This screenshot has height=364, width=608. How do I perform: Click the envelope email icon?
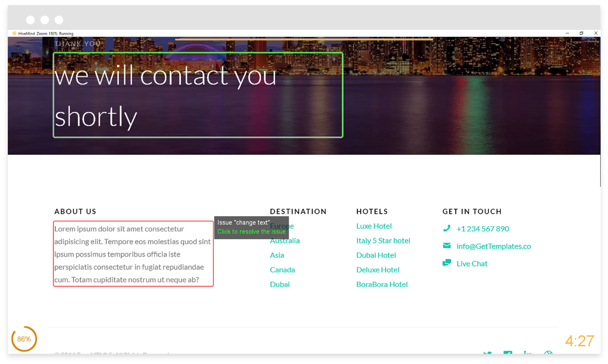(x=446, y=246)
